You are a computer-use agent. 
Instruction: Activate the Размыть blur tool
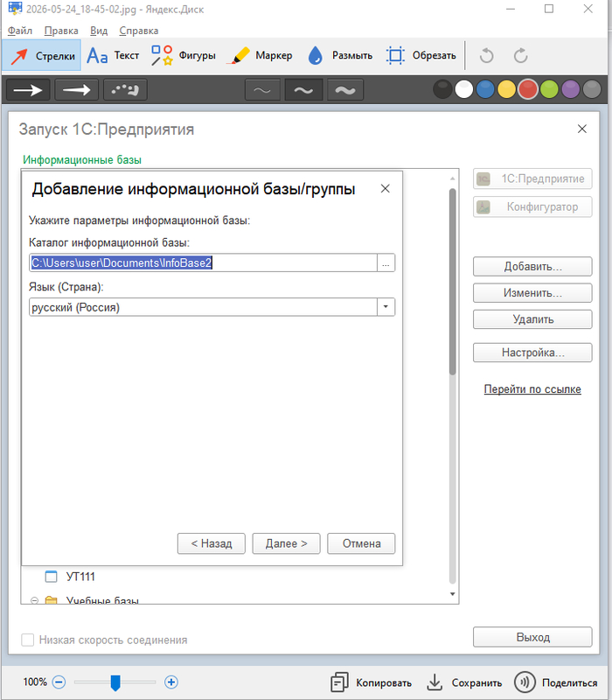tap(340, 55)
